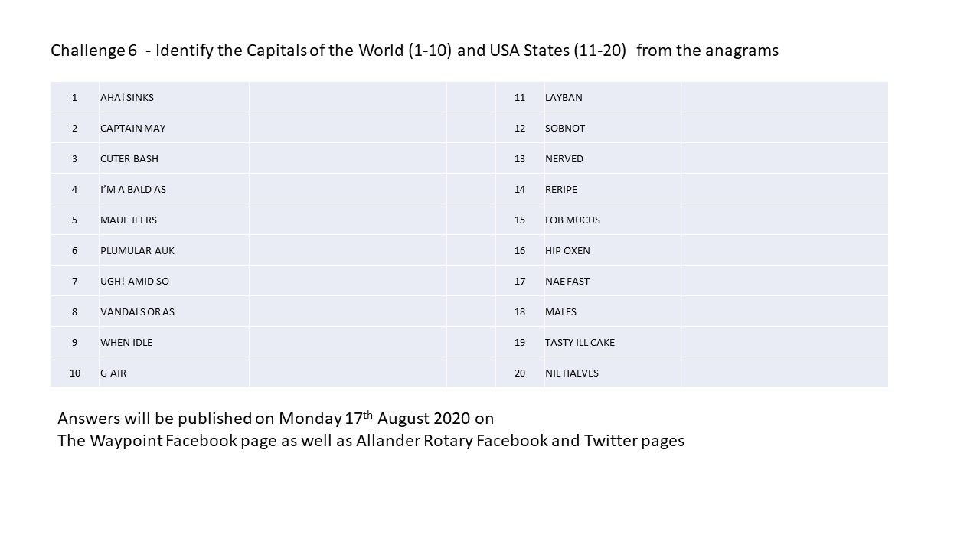The image size is (980, 551).
Task: Click the 'VANDALS OR AS' anagram
Action: coord(137,312)
